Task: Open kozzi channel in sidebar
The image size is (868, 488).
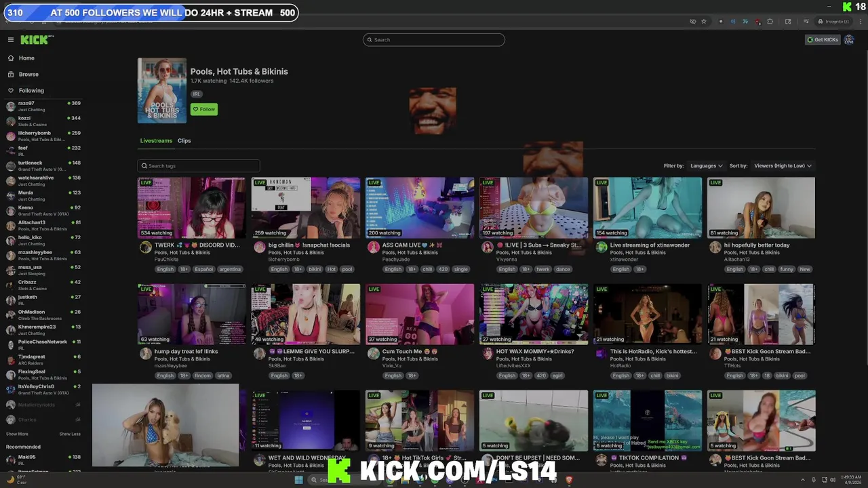Action: click(x=43, y=121)
